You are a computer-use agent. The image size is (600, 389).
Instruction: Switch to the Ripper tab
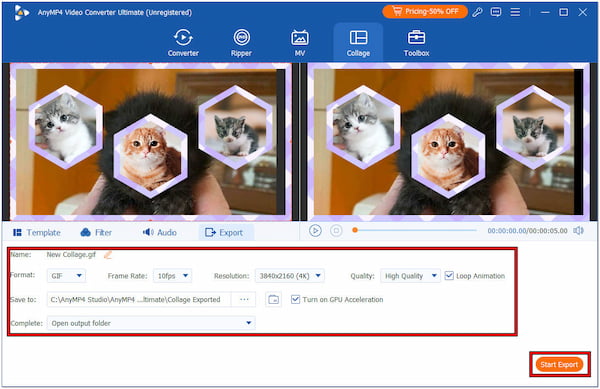point(241,43)
